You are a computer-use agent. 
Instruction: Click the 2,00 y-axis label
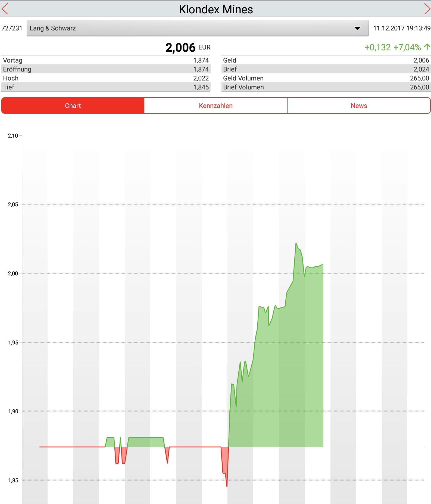click(x=13, y=273)
